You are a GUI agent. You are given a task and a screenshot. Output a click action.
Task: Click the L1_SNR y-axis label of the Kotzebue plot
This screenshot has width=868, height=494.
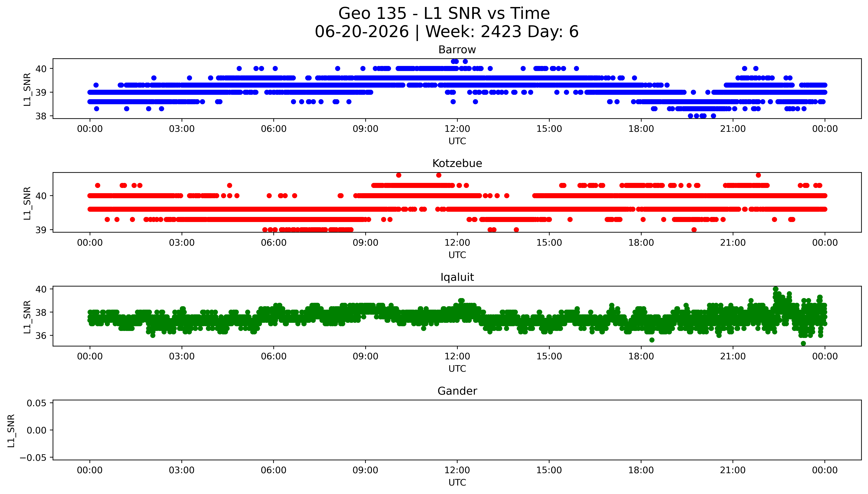28,203
